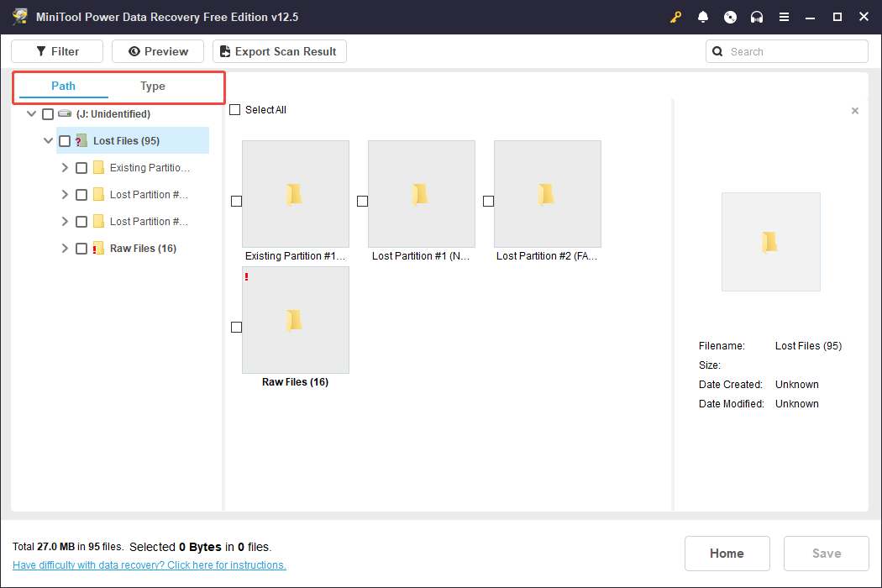Expand the Raw Files (16) tree node
This screenshot has height=588, width=882.
(65, 248)
